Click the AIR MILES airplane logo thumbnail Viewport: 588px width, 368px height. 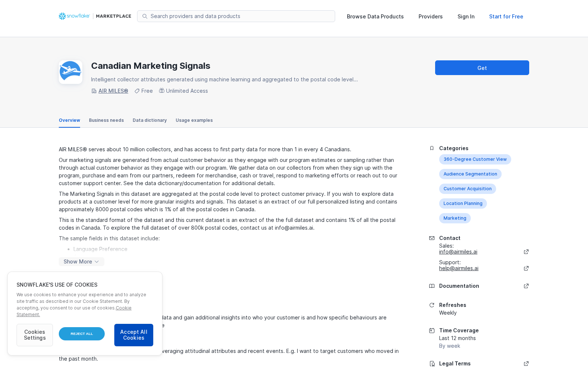tap(71, 72)
